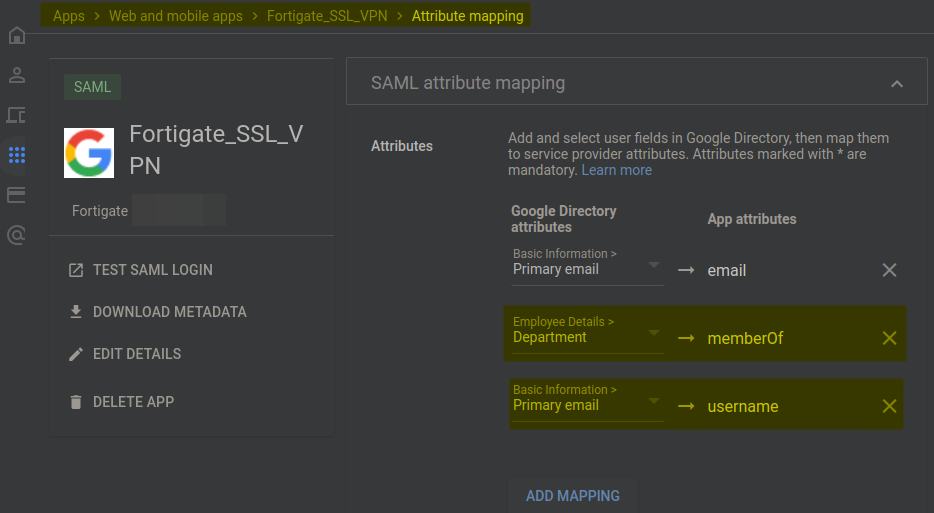This screenshot has height=513, width=934.
Task: Click the Add Mapping button
Action: [573, 496]
